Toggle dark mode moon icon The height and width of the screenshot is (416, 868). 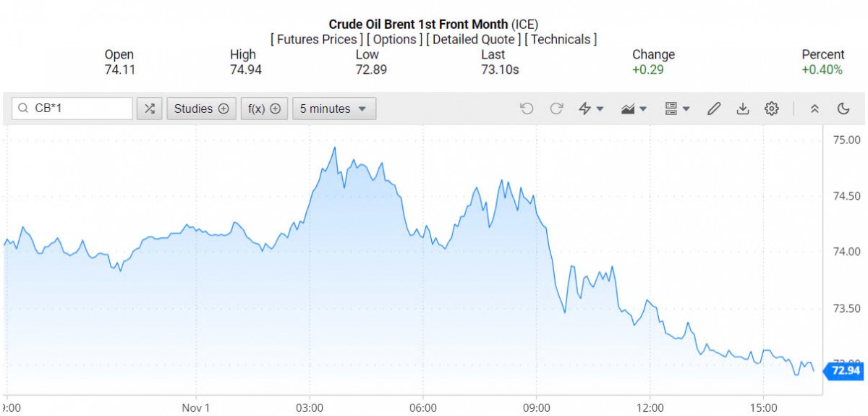click(843, 109)
